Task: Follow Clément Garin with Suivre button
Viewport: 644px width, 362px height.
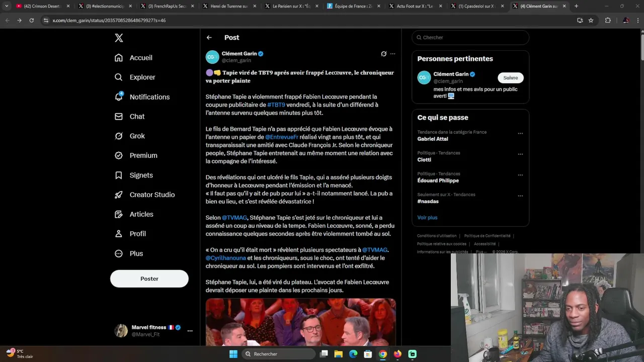Action: pos(511,78)
